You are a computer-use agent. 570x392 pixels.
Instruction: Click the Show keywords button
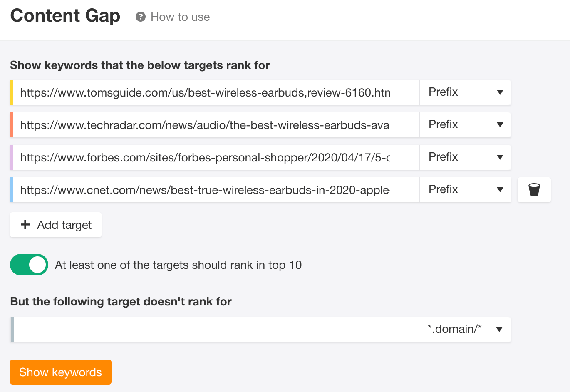click(60, 372)
